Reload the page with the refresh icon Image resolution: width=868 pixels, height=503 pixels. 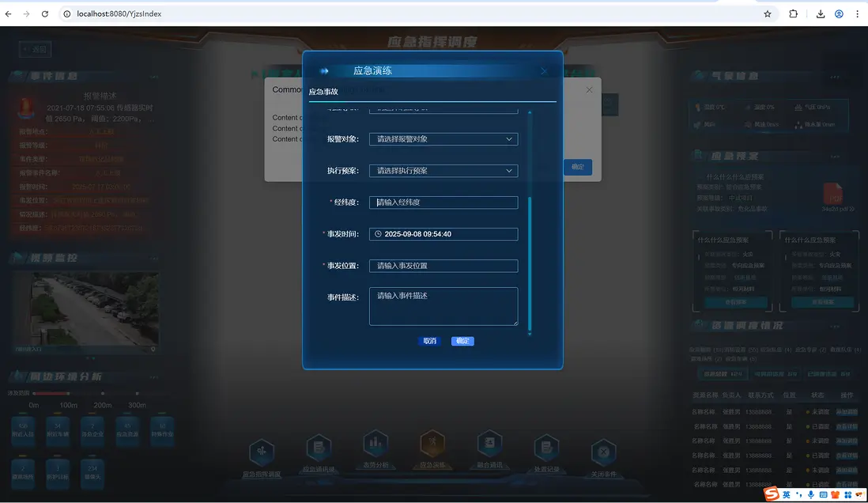45,14
